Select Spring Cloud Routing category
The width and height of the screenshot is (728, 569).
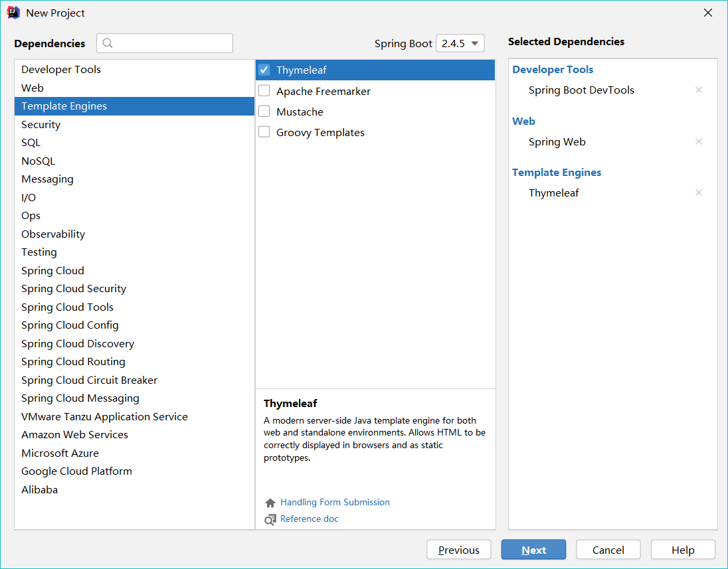(x=135, y=362)
